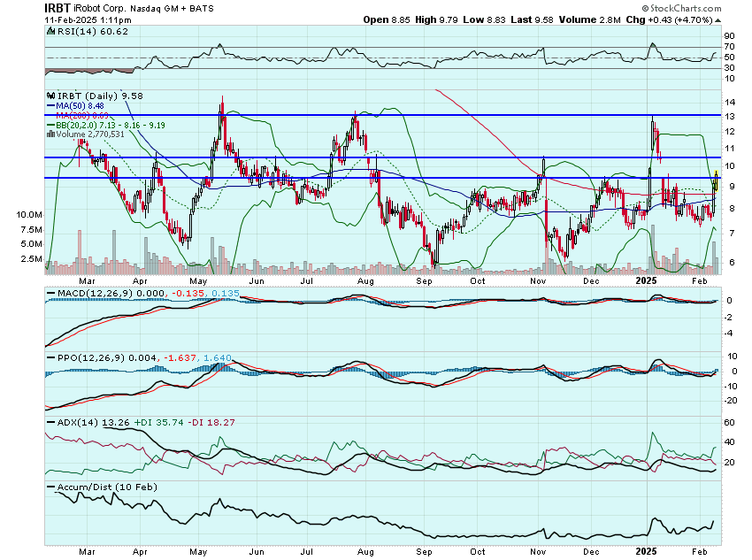Click the 60 level on ADX axis
The image size is (752, 560).
(729, 422)
